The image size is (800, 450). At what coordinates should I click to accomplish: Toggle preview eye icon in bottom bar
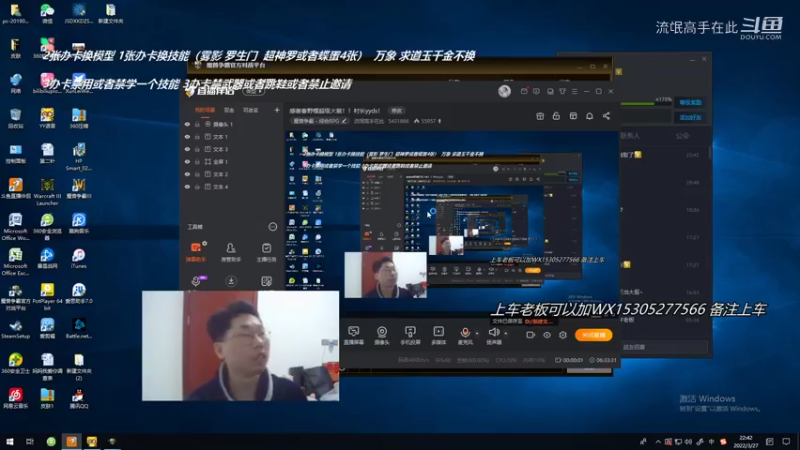pos(547,335)
